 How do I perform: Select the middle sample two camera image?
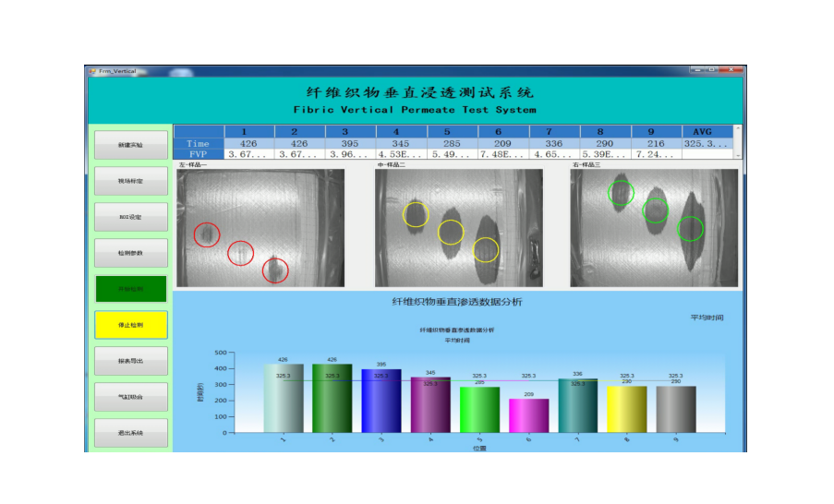[x=458, y=228]
